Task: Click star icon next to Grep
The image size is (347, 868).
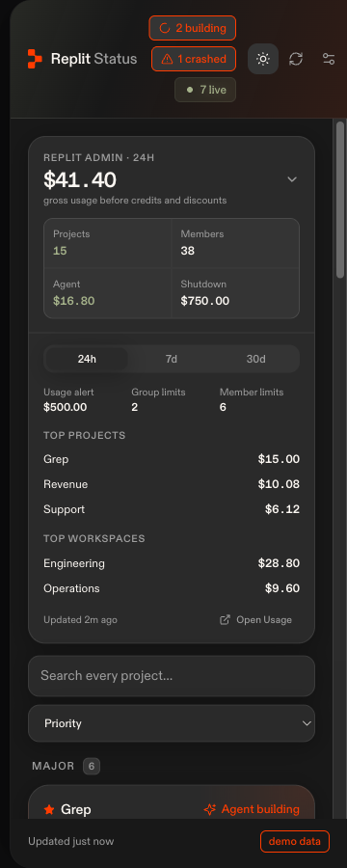Action: [x=49, y=809]
